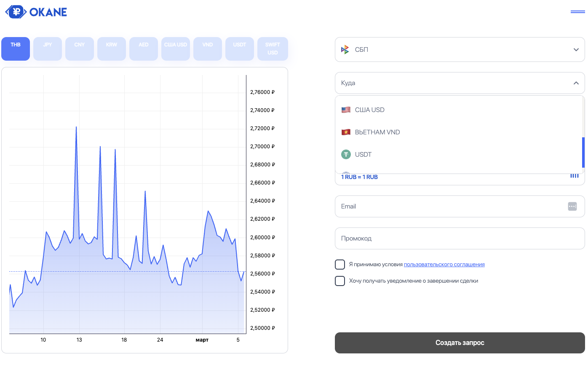
Task: Accept the user agreement checkbox
Action: [340, 265]
